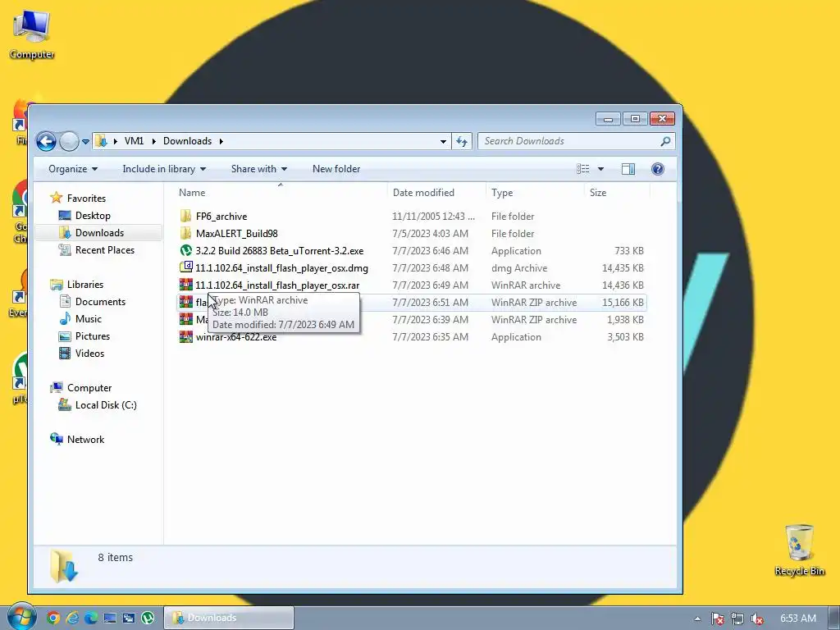The image size is (840, 630).
Task: Click the Help question mark icon
Action: pos(657,169)
